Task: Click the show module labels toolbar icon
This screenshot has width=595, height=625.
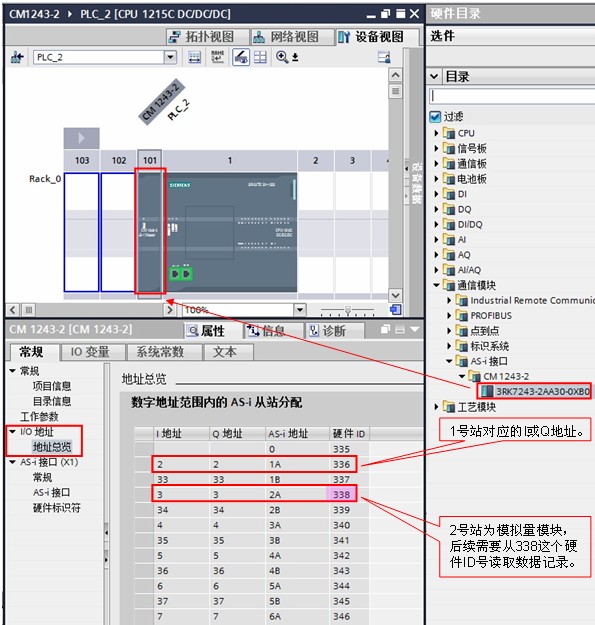Action: click(x=194, y=57)
